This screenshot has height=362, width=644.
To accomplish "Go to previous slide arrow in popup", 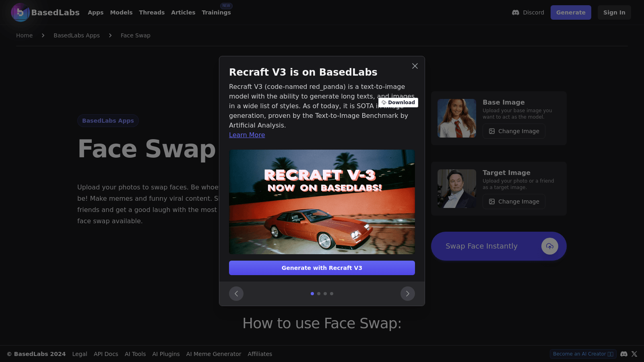I will point(236,294).
